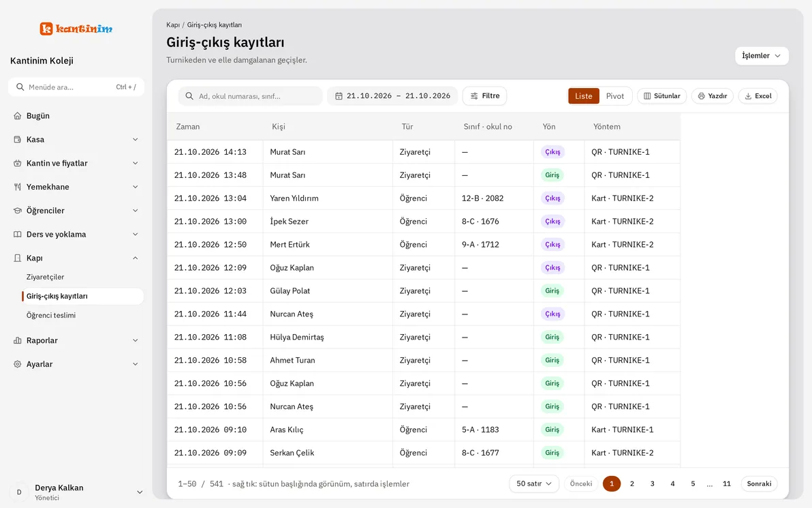812x508 pixels.
Task: Open Öğrenci teslimi menu item
Action: pos(82,315)
